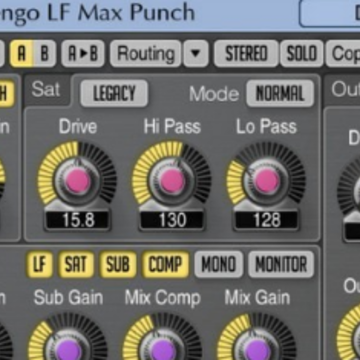Select the A state button

click(x=21, y=53)
